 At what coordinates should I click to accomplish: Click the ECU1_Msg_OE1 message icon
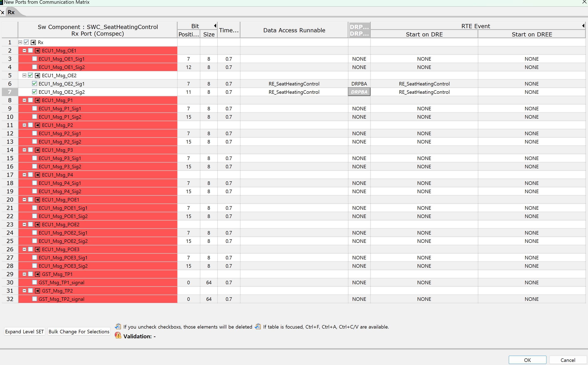37,51
